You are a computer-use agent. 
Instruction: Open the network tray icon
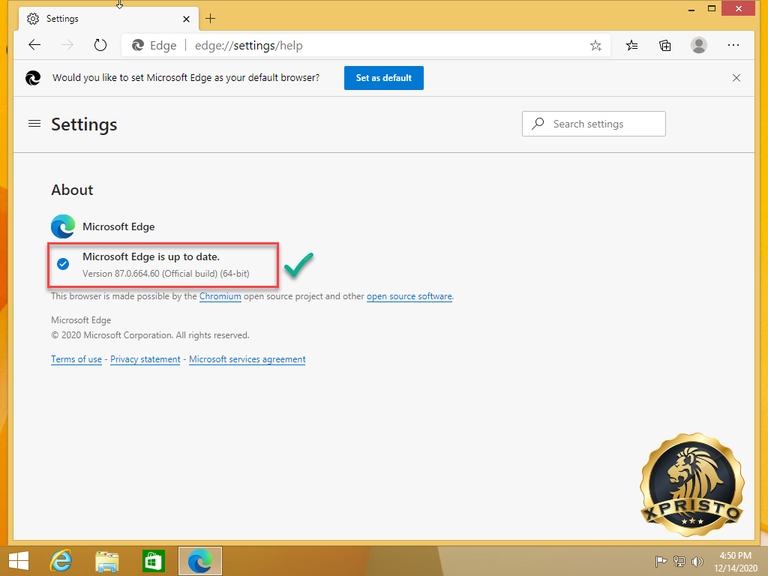tap(679, 562)
